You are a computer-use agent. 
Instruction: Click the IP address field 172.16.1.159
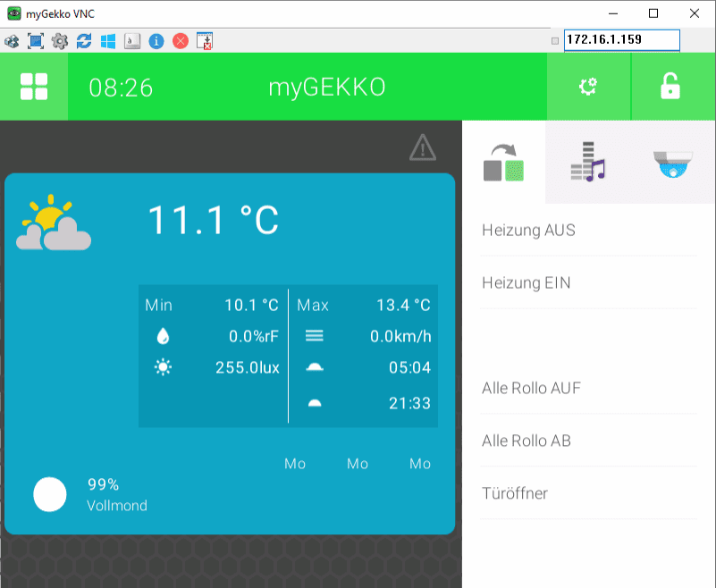pos(622,39)
